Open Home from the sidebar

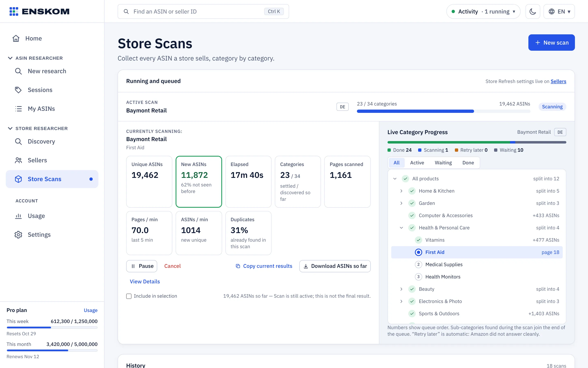click(x=52, y=38)
